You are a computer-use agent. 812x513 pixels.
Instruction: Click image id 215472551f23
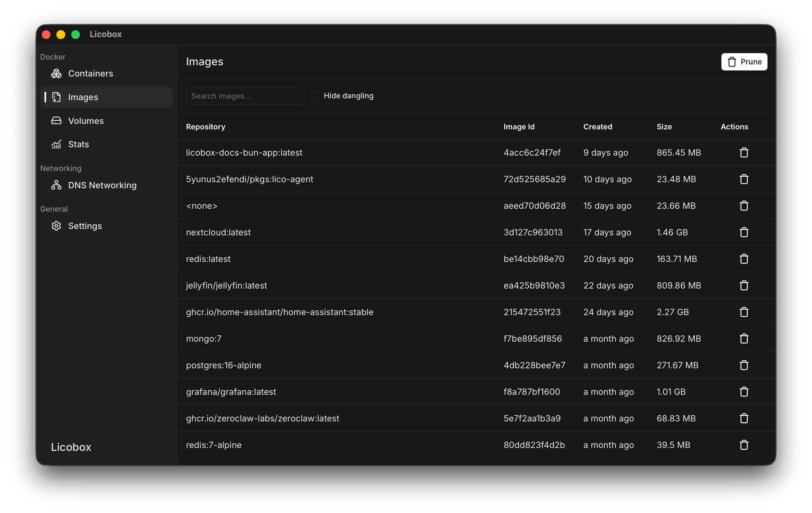[x=532, y=312]
